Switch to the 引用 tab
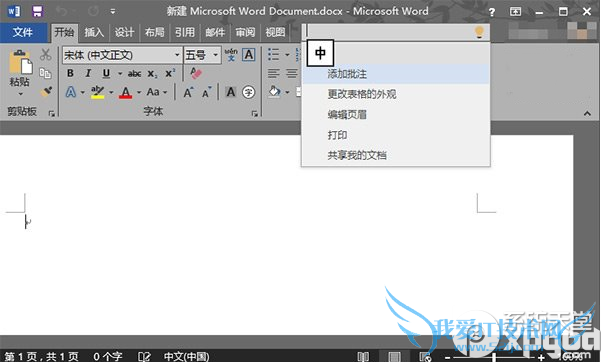This screenshot has height=362, width=601. (x=185, y=33)
